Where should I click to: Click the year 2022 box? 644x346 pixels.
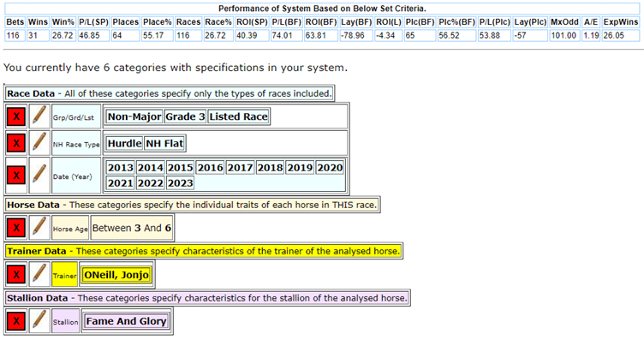pos(151,183)
